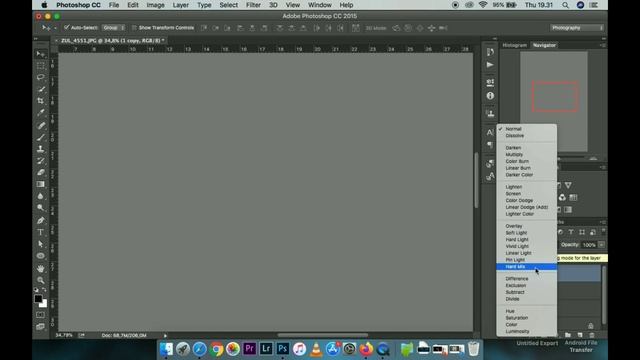Select the Pen tool
The width and height of the screenshot is (640, 360).
tap(40, 220)
